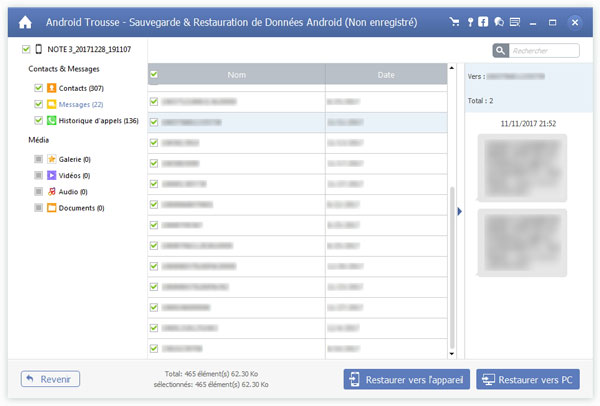This screenshot has width=600, height=406.
Task: Toggle the Messages (22) checkbox
Action: coord(37,105)
